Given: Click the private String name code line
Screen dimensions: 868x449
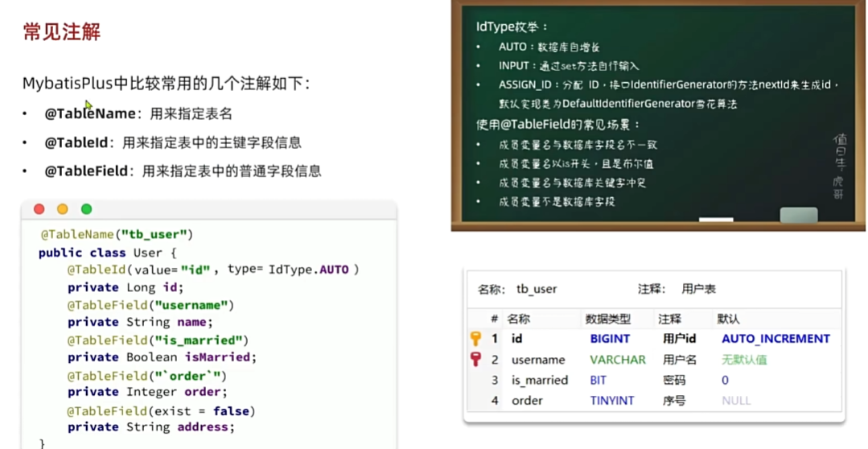Looking at the screenshot, I should coord(140,322).
